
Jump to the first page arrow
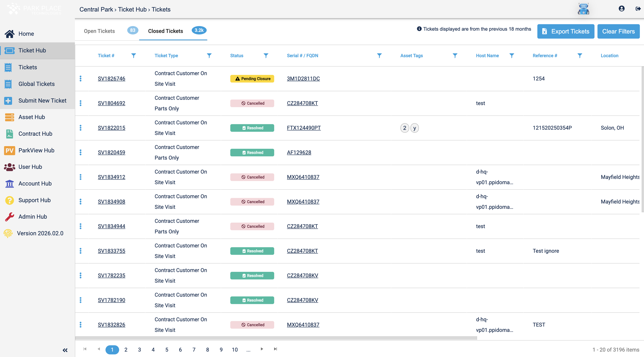(x=85, y=349)
